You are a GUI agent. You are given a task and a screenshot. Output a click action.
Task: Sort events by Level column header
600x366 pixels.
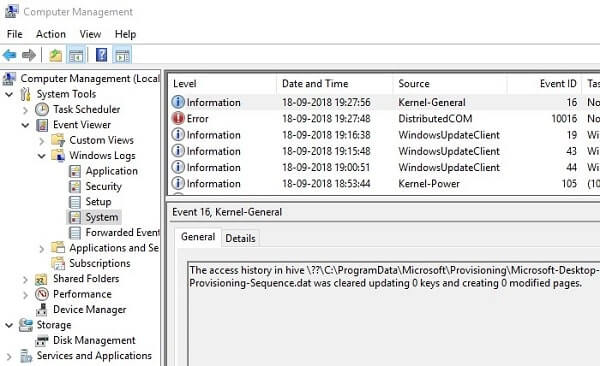point(223,84)
